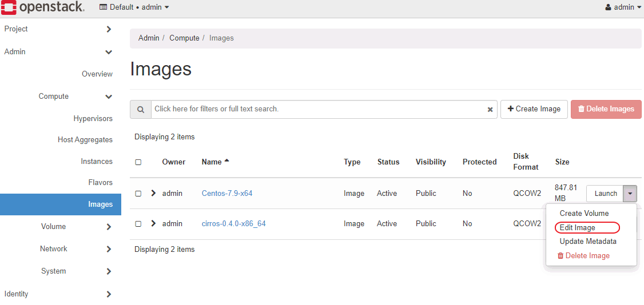644x305 pixels.
Task: Open the Centos-7.9-x64 image link
Action: (x=227, y=194)
